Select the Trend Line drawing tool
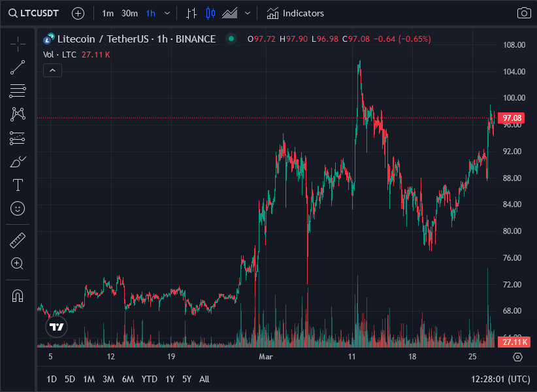 tap(18, 67)
